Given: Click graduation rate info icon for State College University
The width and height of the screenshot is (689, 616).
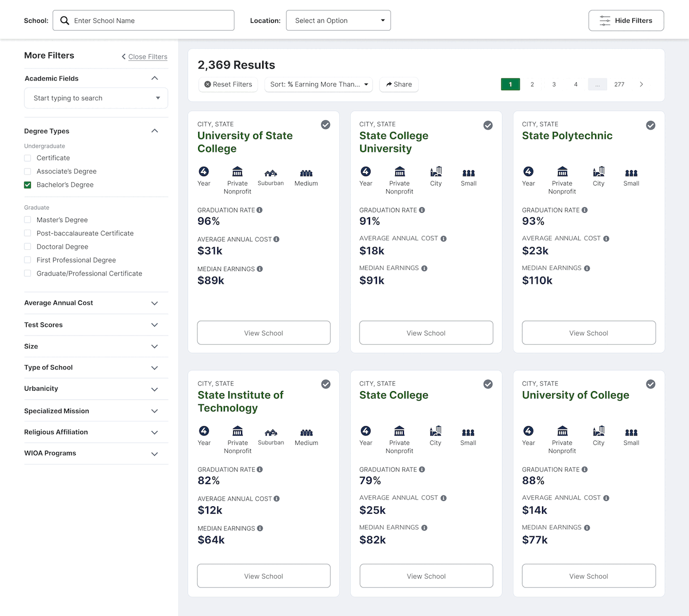Looking at the screenshot, I should (422, 210).
